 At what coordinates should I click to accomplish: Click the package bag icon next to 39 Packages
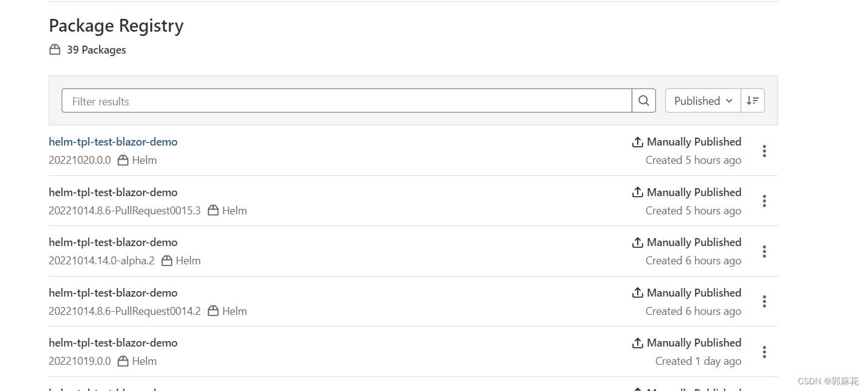pos(55,49)
